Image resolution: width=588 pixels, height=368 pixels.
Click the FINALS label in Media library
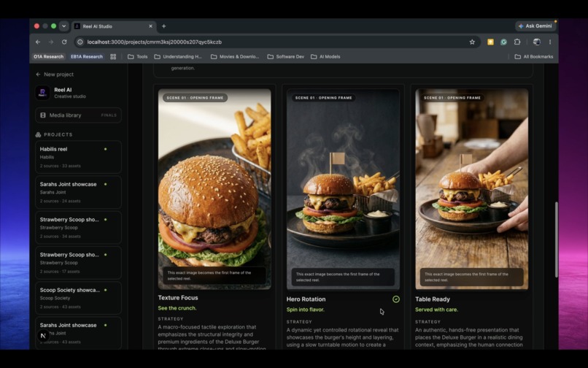click(109, 115)
